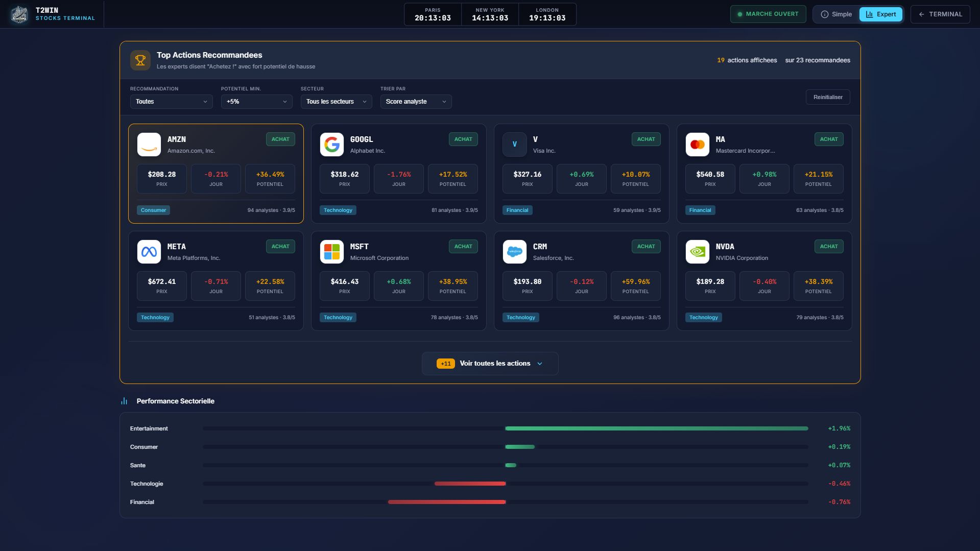Click the Google logo on the GOOGL card
Screen dimensions: 980x551
click(331, 145)
